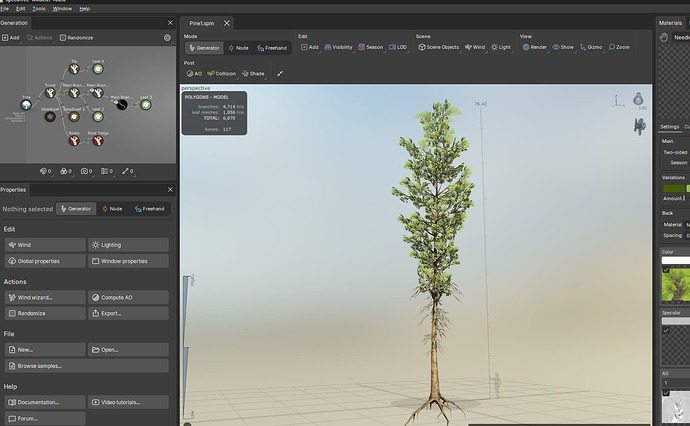Click the needle color texture thumbnail

676,284
